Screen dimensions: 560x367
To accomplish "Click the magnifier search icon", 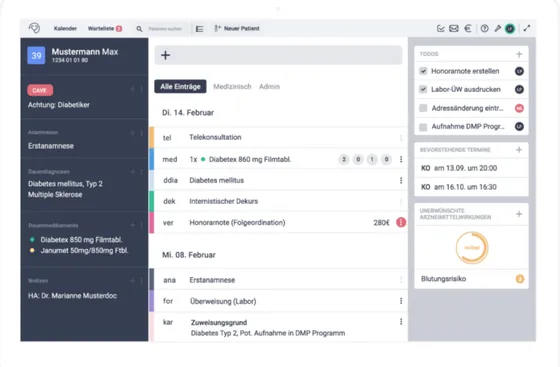I will pyautogui.click(x=139, y=29).
